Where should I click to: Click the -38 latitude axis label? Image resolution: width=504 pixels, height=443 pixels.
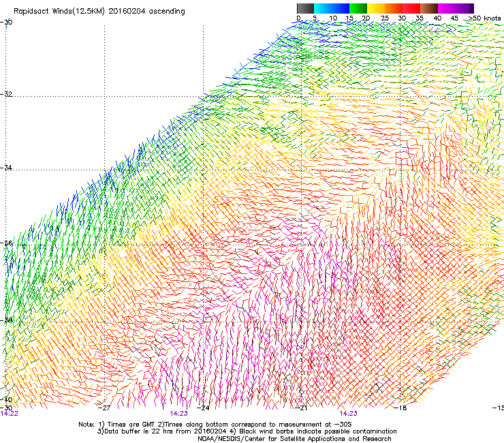click(x=6, y=320)
